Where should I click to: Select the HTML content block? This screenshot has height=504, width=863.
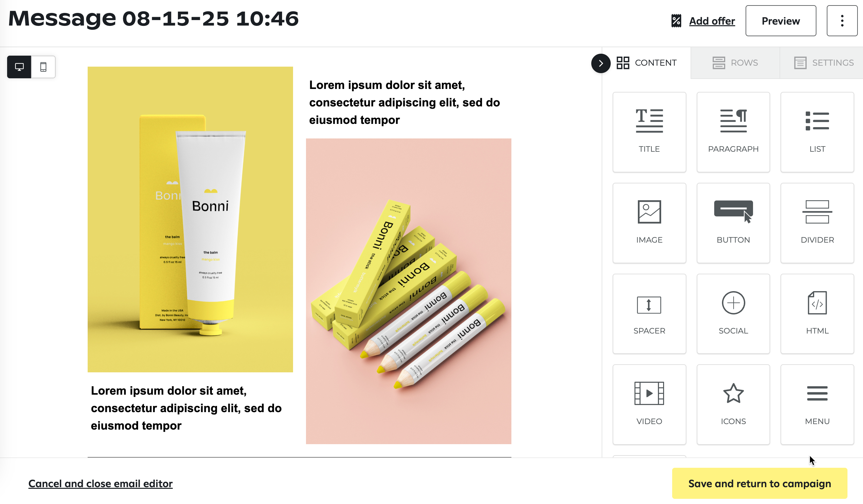coord(817,314)
